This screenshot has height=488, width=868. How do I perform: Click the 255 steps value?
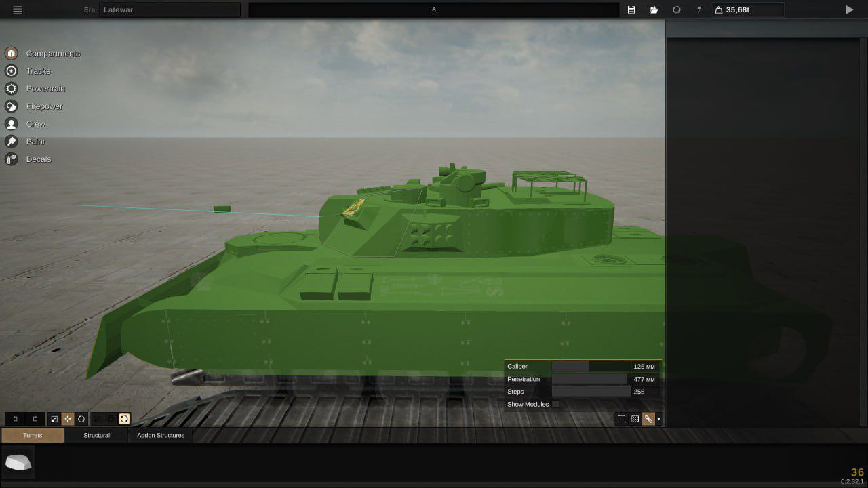coord(639,392)
